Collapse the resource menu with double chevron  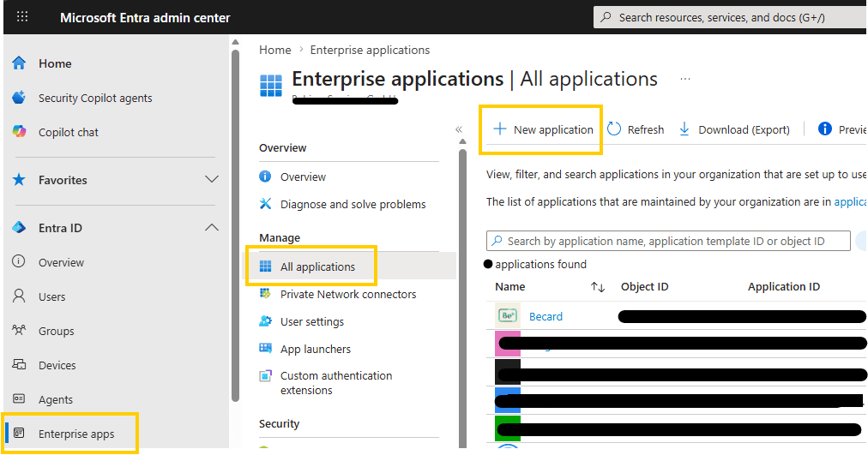pos(459,129)
